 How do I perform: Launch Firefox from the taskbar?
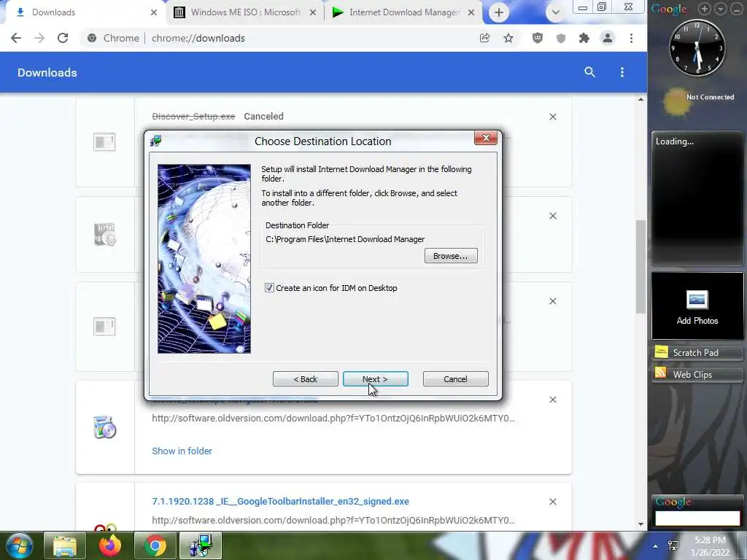click(110, 545)
